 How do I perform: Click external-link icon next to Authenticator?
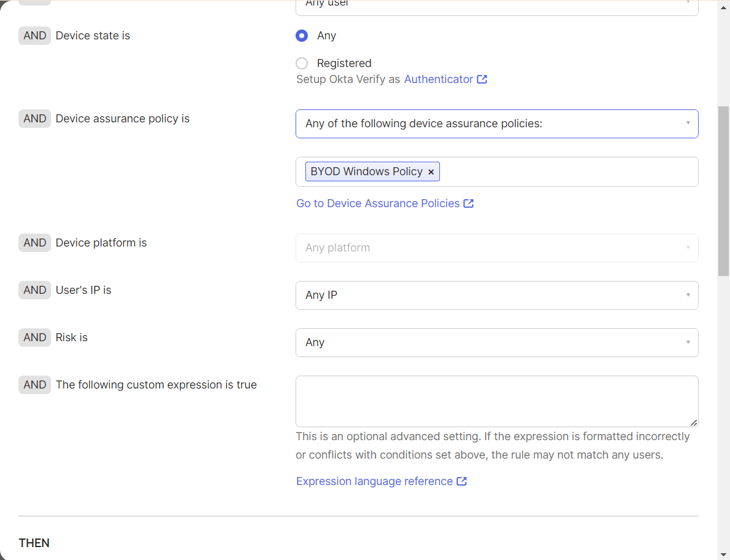(x=482, y=79)
